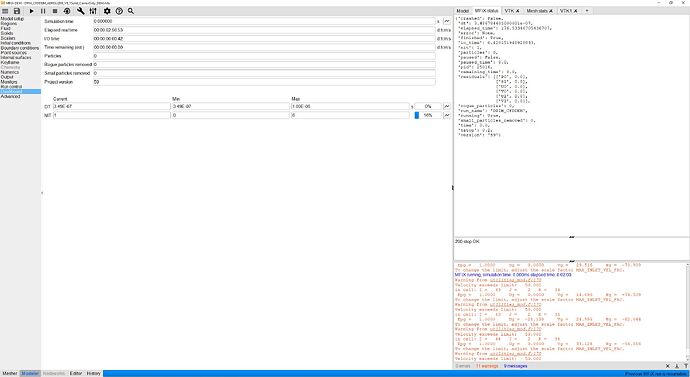Switch to the Editor mode at bottom
Viewport: 690px width, 377px height.
[x=76, y=373]
